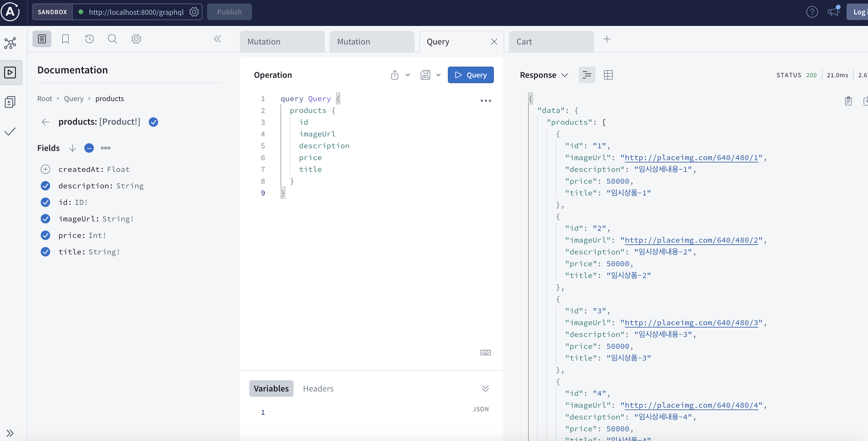Open connection settings gear next to the endpoint URL
Viewport: 868px width, 441px height.
tap(194, 12)
